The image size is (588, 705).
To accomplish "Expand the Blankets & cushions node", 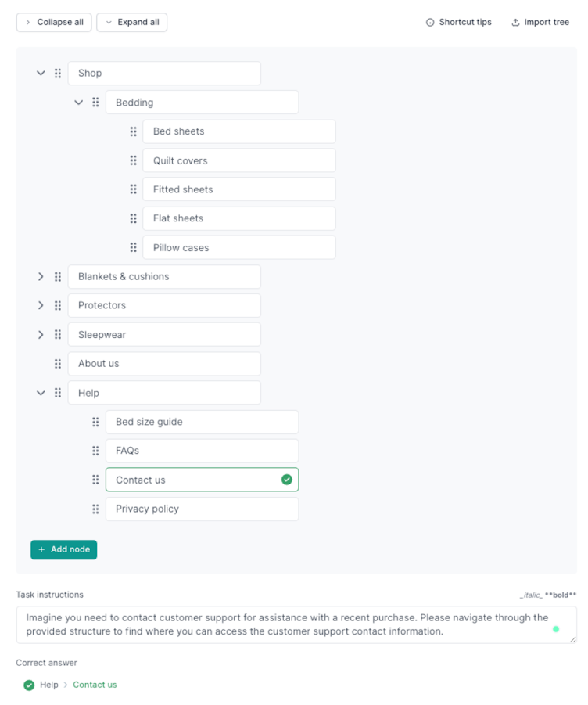I will [x=41, y=276].
